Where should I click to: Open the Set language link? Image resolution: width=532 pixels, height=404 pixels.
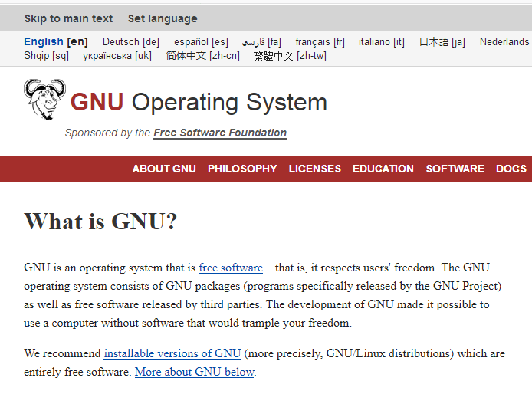163,18
